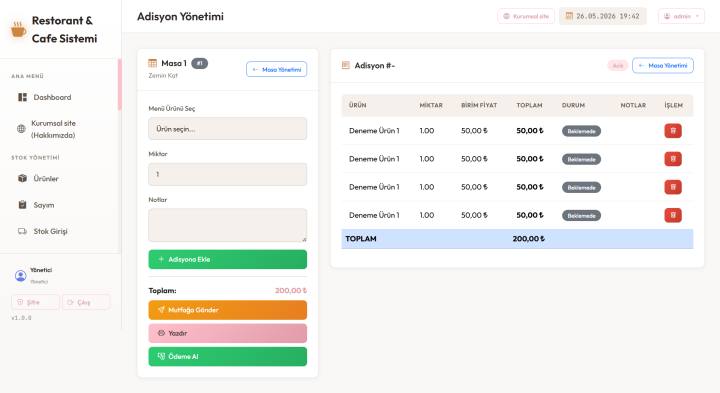Click the Yazdır print button
Image resolution: width=720 pixels, height=393 pixels.
pyautogui.click(x=227, y=333)
